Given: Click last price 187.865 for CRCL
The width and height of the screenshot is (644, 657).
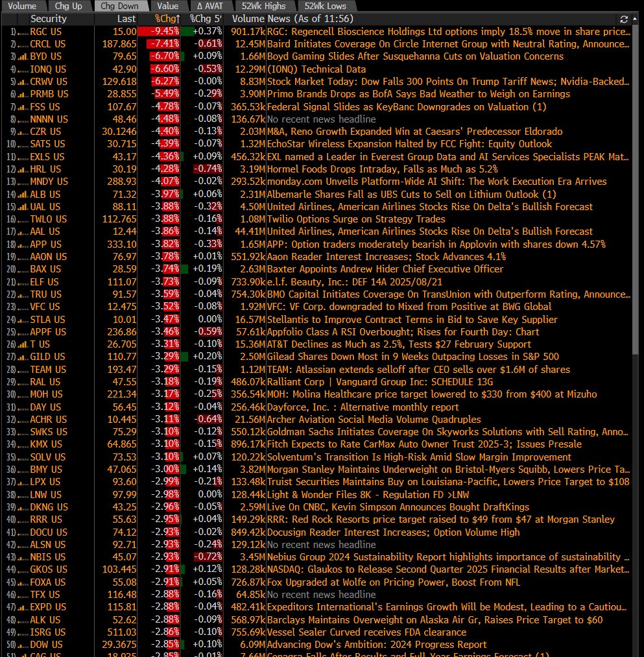Looking at the screenshot, I should click(x=119, y=44).
